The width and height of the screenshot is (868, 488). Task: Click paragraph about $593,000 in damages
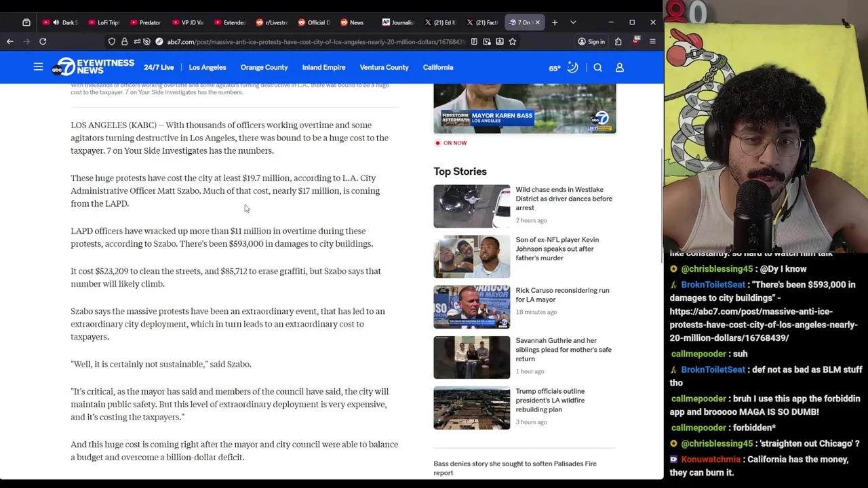point(222,237)
